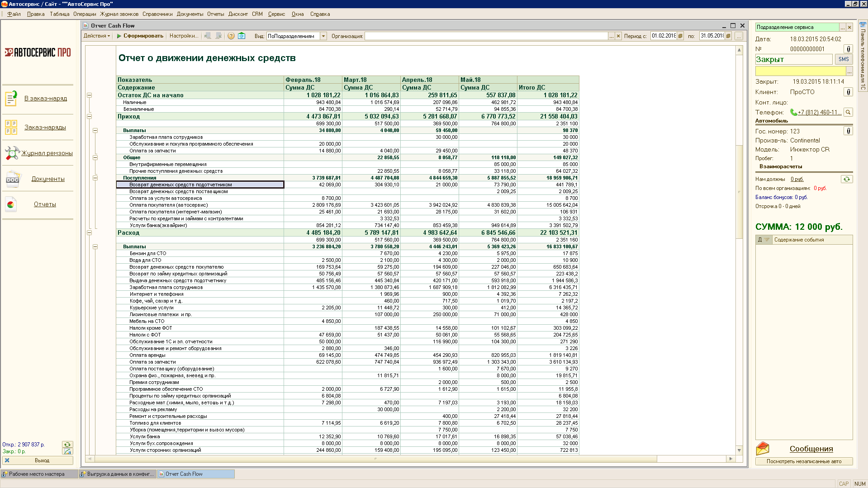
Task: Click the email report icon in toolbar
Action: point(242,36)
